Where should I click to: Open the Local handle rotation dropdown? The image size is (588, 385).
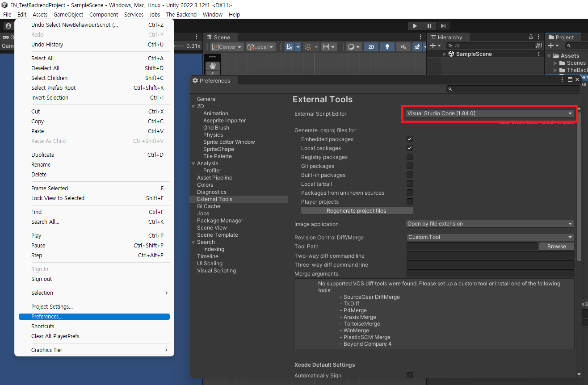point(260,47)
